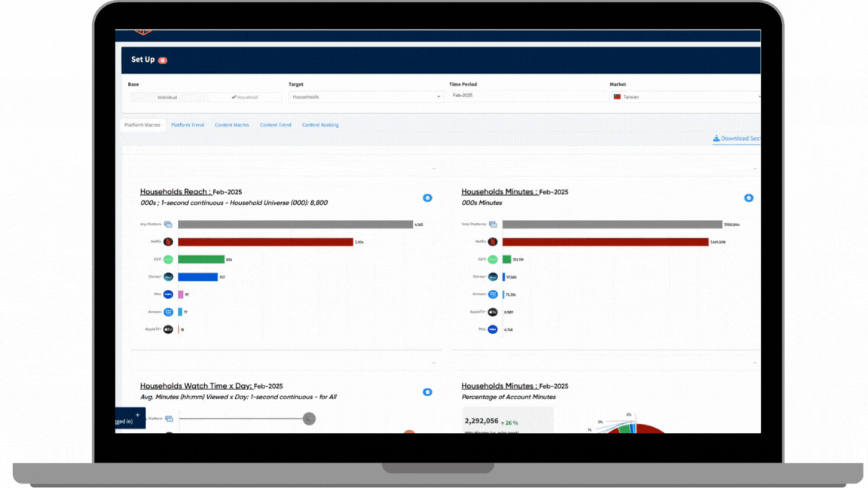
Task: Click the green iQIYI reach bar
Action: [x=201, y=260]
